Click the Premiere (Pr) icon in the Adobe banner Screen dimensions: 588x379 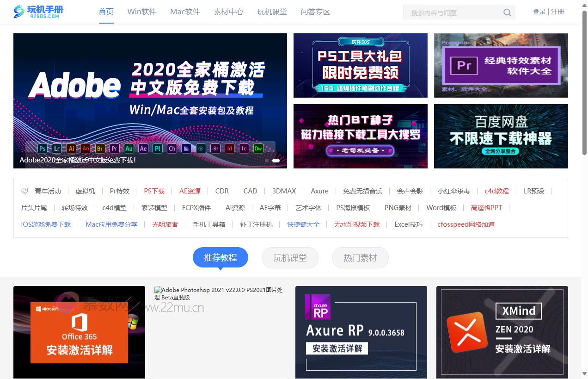(x=115, y=149)
